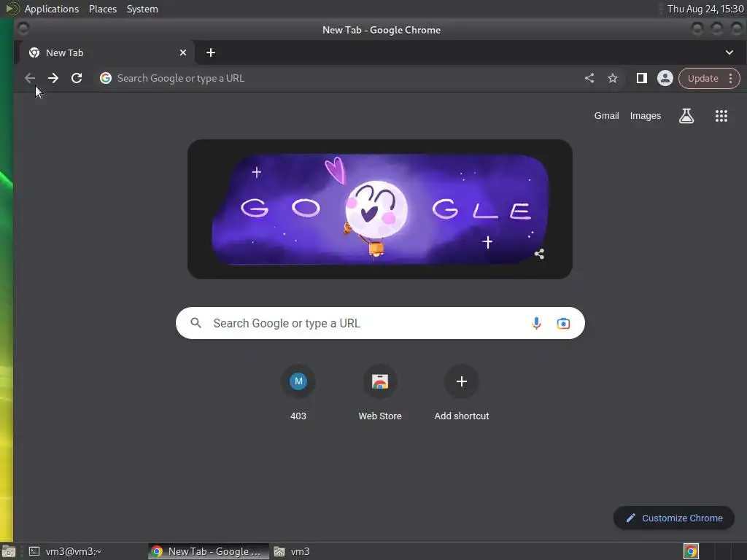Reload the page with the refresh icon
The height and width of the screenshot is (560, 747).
pyautogui.click(x=77, y=78)
